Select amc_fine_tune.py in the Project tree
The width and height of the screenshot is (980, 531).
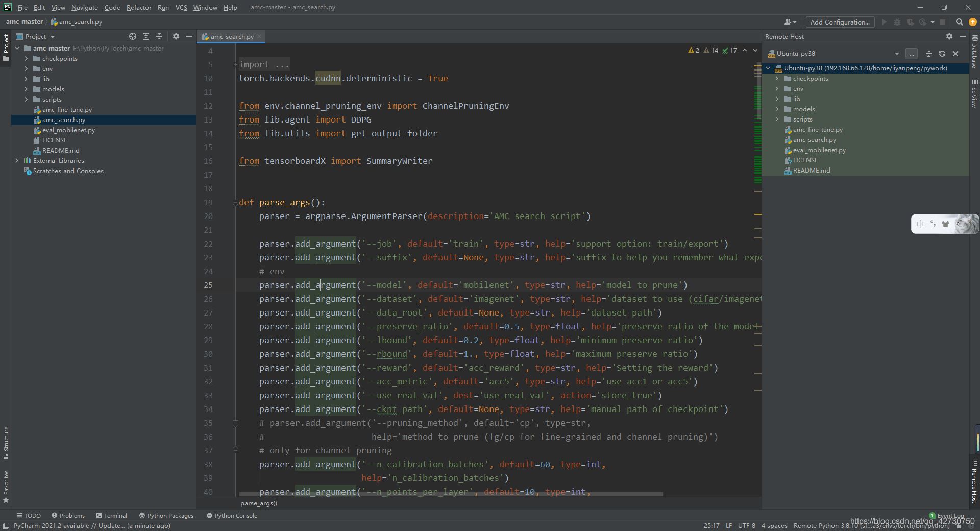(67, 110)
